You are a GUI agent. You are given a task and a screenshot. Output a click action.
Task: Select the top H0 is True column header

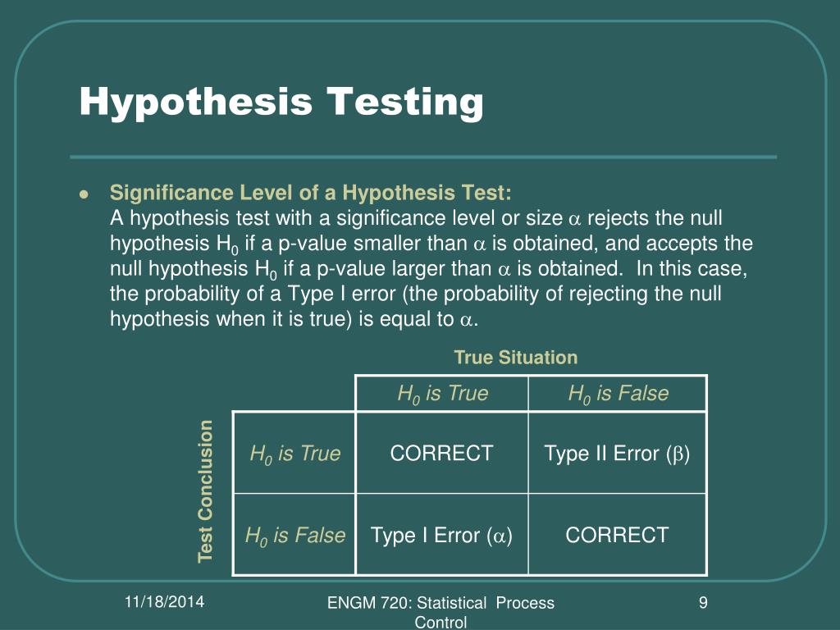click(442, 394)
